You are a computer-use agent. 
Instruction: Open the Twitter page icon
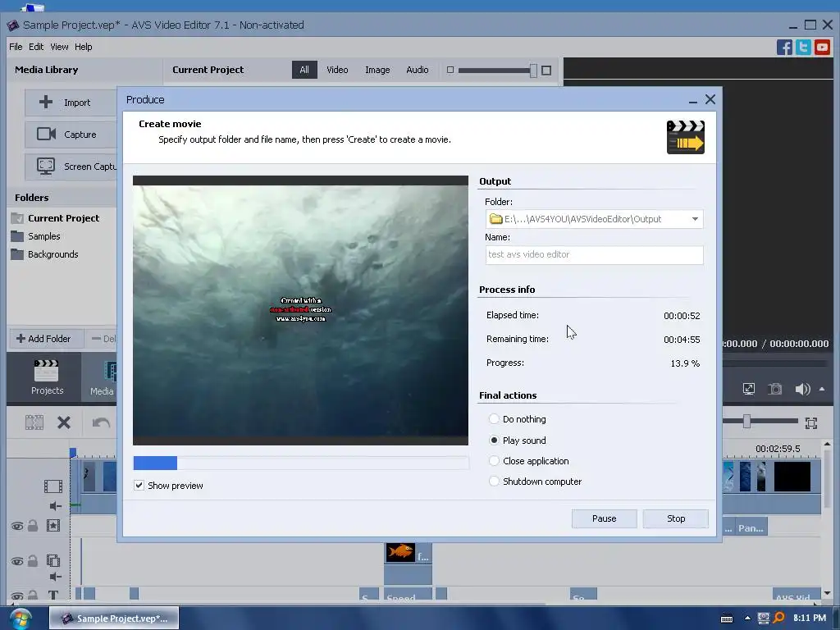click(x=803, y=47)
